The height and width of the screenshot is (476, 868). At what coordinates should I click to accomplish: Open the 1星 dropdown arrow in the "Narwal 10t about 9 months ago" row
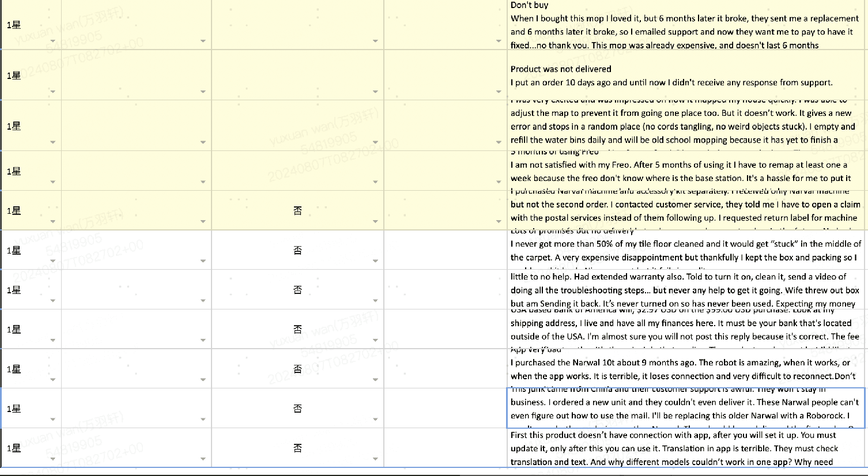(53, 380)
